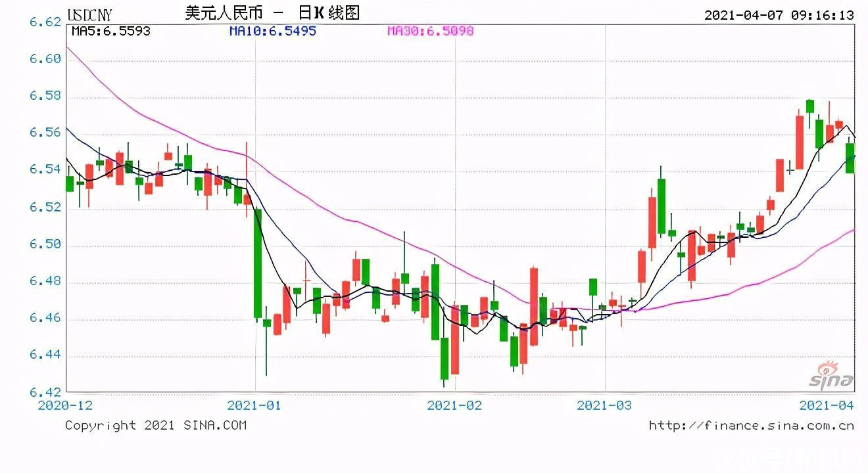
Task: Select the timestamp 2021-04-07 09:16:13
Action: click(779, 14)
